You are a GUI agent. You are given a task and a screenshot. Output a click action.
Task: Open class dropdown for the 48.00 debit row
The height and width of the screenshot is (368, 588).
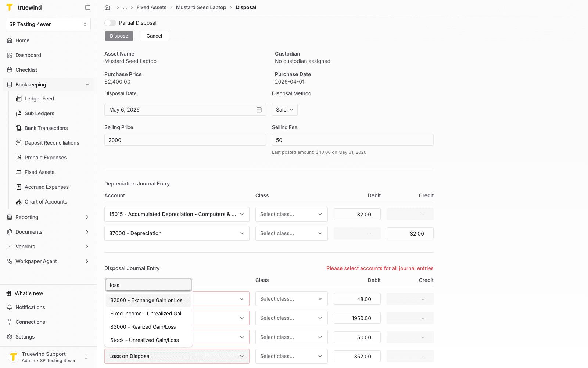(x=291, y=299)
